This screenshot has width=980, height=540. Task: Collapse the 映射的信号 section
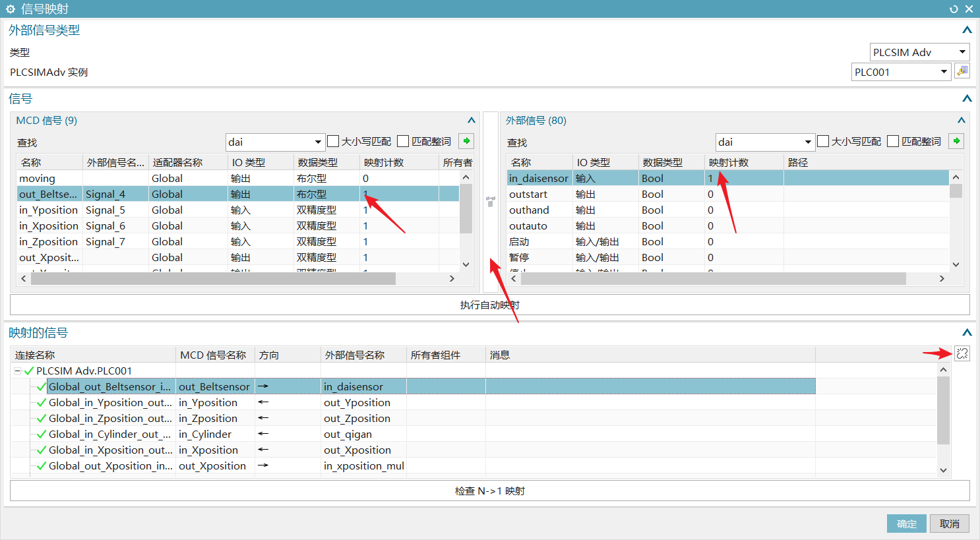(967, 332)
